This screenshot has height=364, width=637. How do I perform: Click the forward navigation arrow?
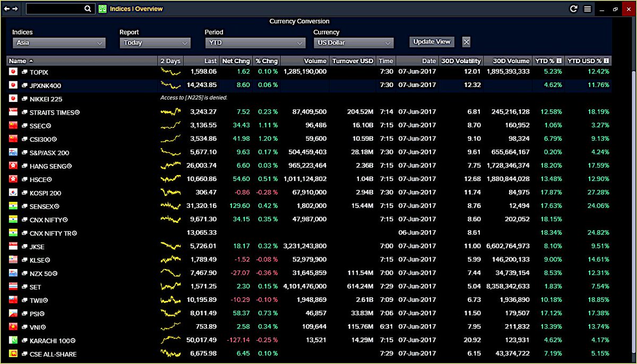[x=15, y=9]
